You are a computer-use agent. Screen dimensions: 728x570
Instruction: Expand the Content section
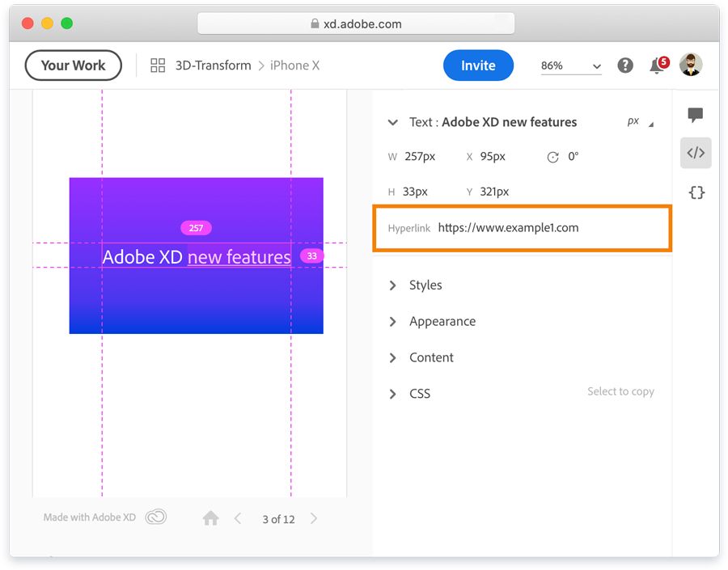click(x=393, y=357)
